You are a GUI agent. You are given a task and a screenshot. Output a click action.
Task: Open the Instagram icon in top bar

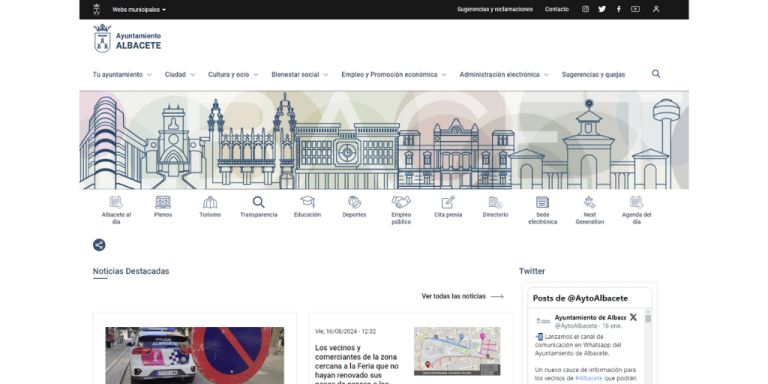(x=585, y=9)
